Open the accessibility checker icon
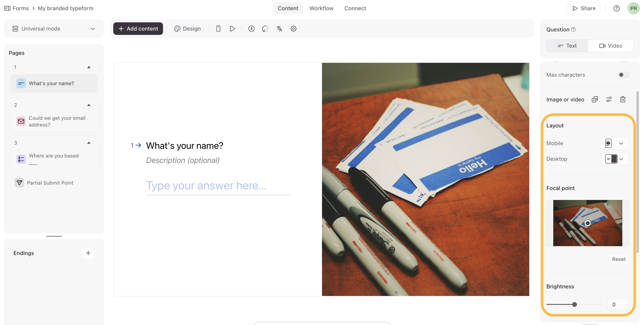 click(x=251, y=29)
